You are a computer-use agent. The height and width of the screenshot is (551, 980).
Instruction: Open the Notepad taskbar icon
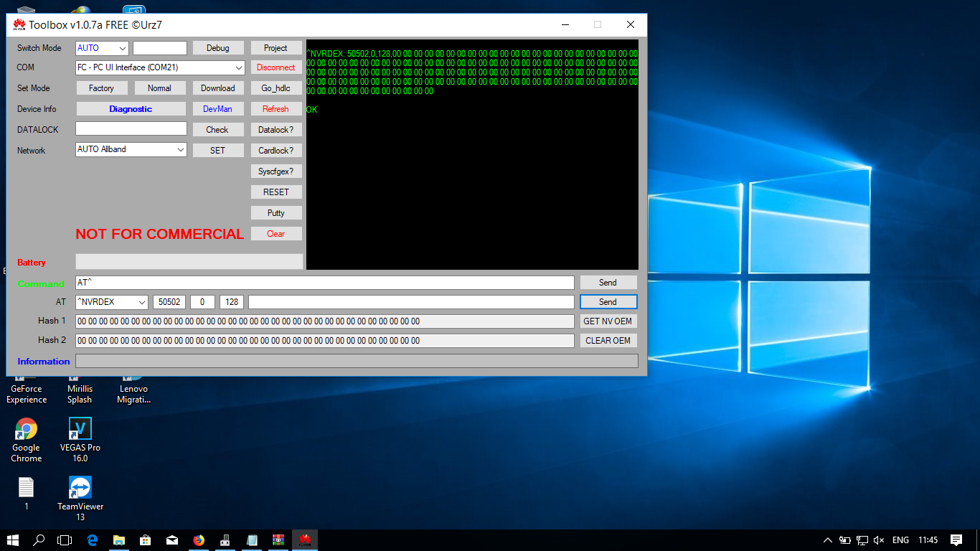click(252, 540)
